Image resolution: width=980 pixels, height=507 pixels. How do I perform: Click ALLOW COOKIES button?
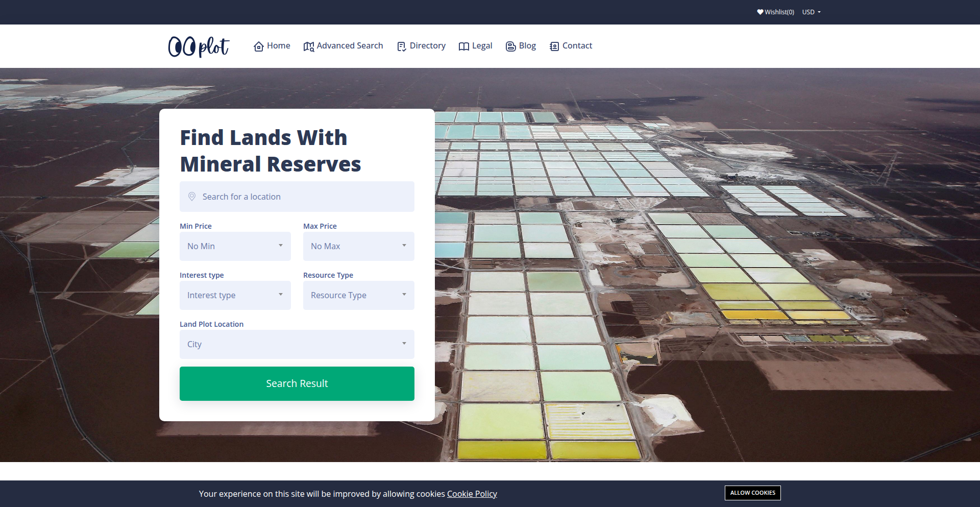(x=753, y=493)
